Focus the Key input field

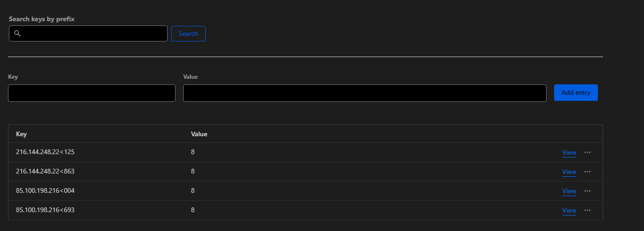point(92,93)
